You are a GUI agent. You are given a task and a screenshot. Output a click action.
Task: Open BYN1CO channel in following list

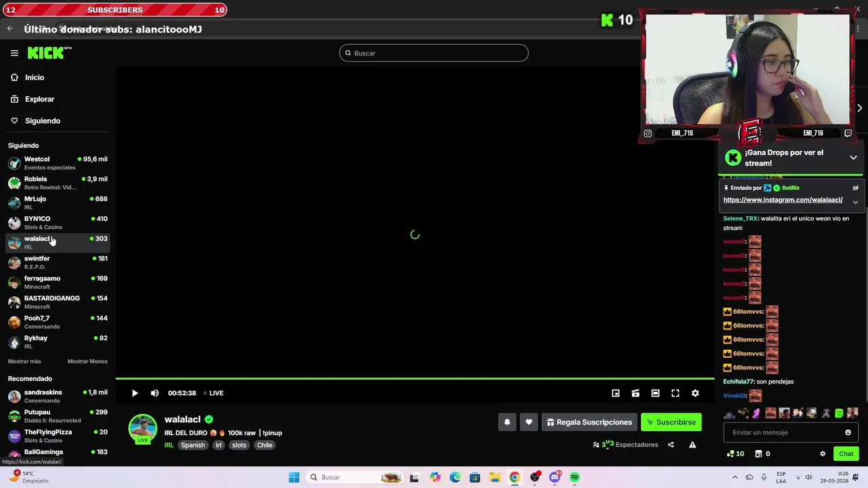[x=58, y=222]
